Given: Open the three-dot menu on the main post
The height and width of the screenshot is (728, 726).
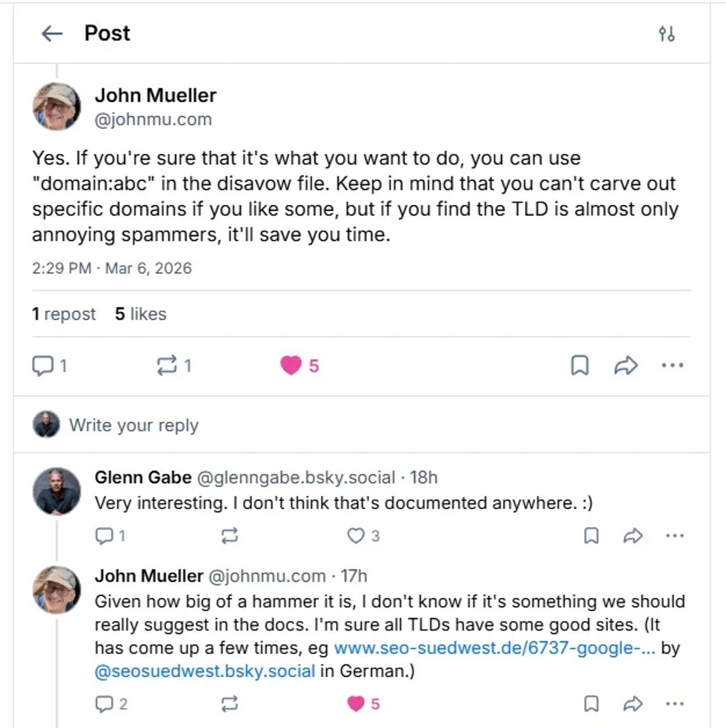Looking at the screenshot, I should (673, 365).
